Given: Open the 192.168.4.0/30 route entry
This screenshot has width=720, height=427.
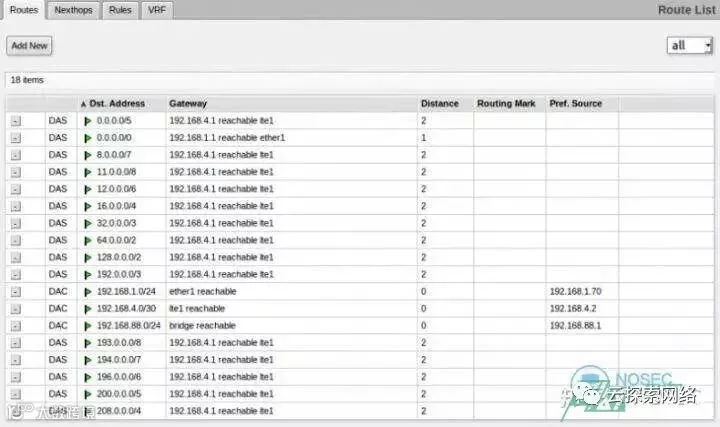Looking at the screenshot, I should click(126, 309).
